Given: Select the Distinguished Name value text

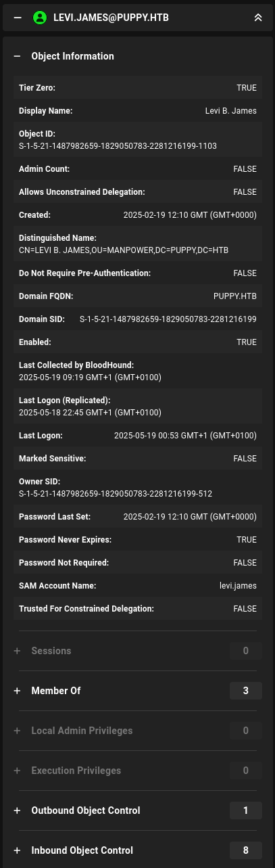Looking at the screenshot, I should 124,250.
